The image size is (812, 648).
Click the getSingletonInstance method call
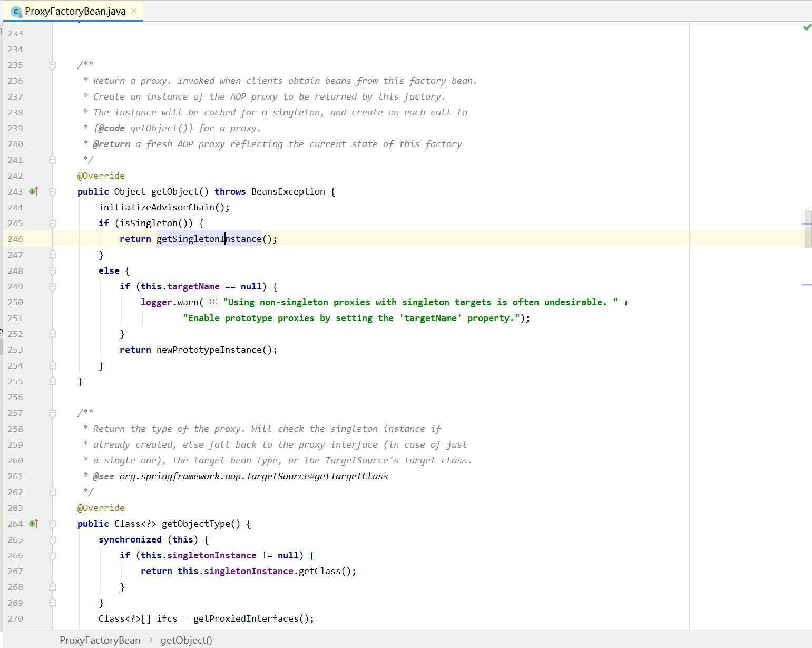pyautogui.click(x=209, y=239)
